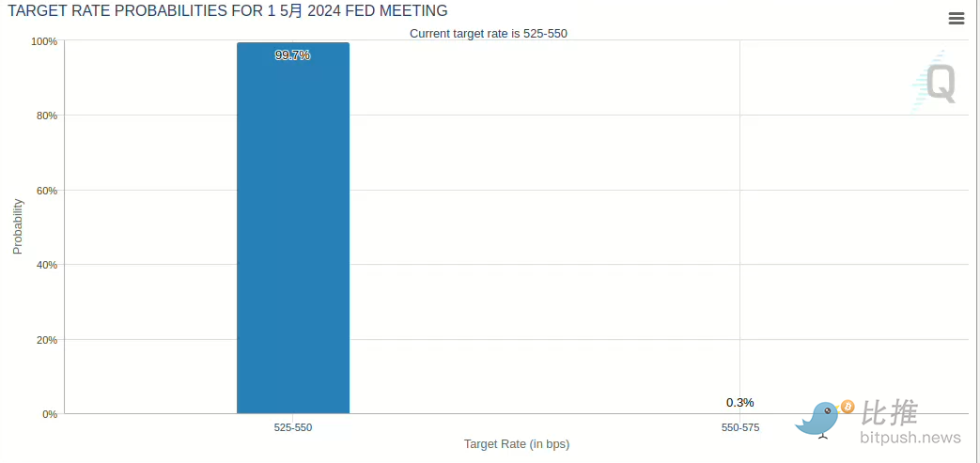Click the 60% y-axis tick label

[47, 191]
